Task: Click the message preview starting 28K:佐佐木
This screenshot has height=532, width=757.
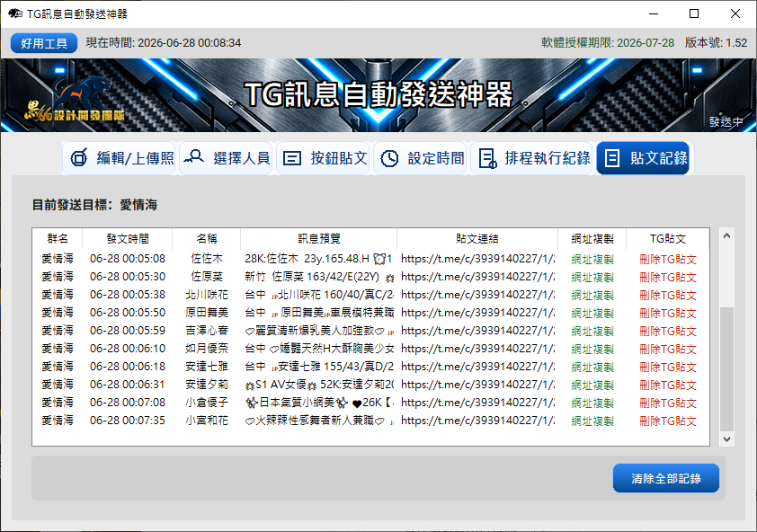Action: click(x=319, y=259)
